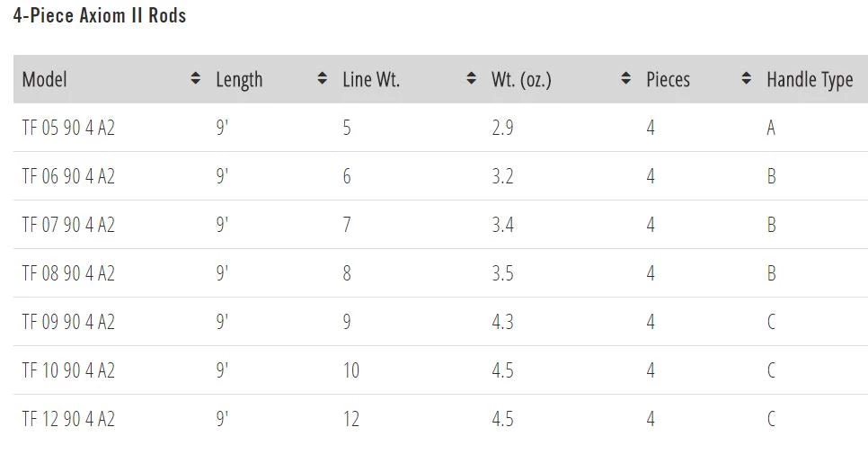Click the Model column header text
Screen dimensions: 868x463
(45, 79)
